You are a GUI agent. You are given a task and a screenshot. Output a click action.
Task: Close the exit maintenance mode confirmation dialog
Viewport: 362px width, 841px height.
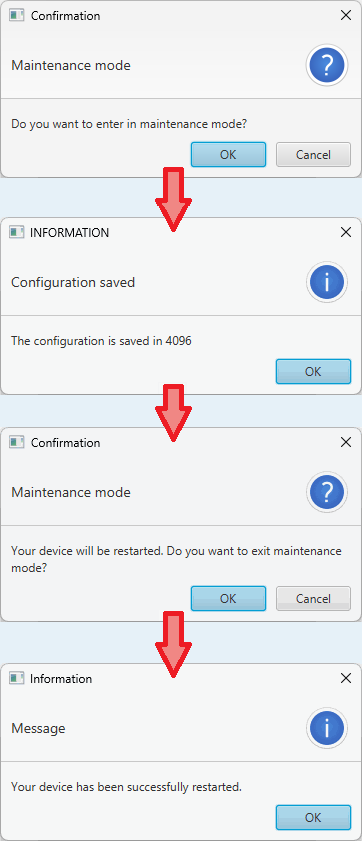point(346,442)
